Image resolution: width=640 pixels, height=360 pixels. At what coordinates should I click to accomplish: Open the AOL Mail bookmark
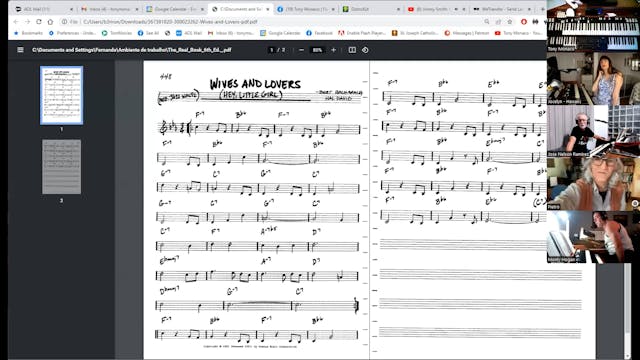click(189, 33)
